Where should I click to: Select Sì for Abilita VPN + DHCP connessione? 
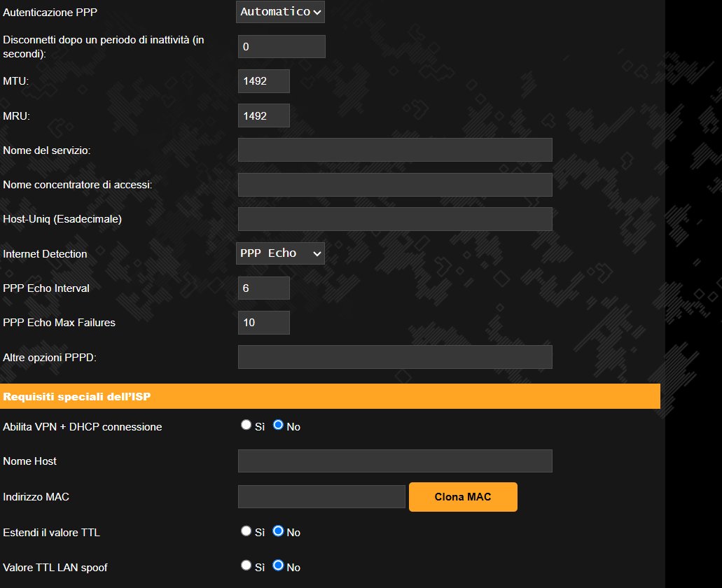point(246,425)
